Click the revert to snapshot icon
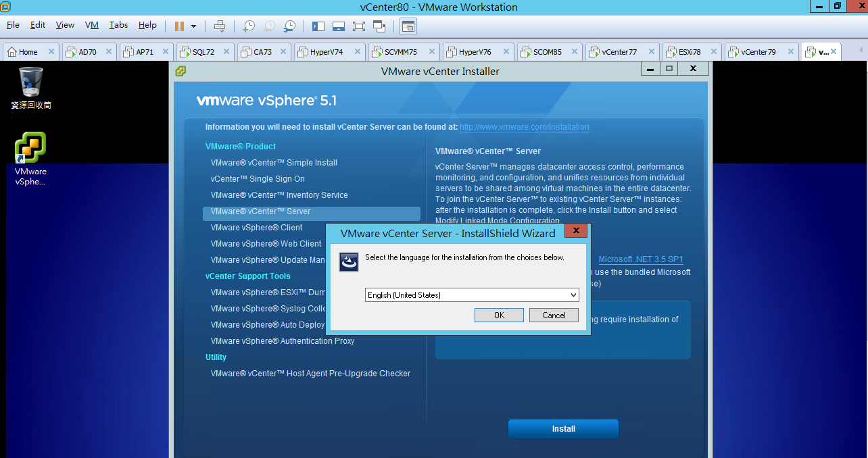This screenshot has height=458, width=868. (269, 26)
